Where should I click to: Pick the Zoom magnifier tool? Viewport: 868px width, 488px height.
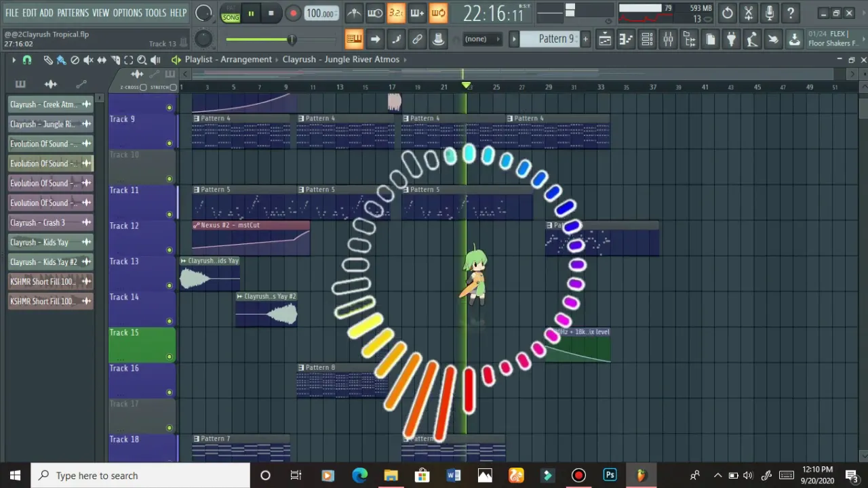point(142,60)
